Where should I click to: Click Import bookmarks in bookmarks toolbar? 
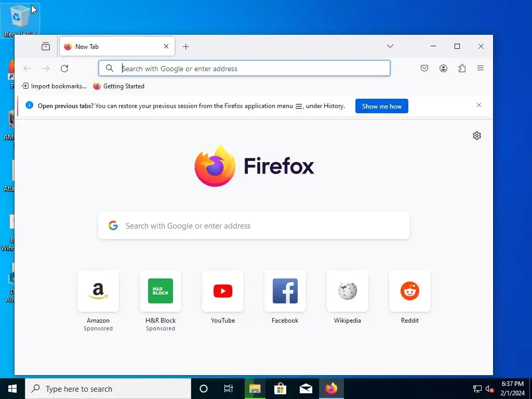point(54,86)
